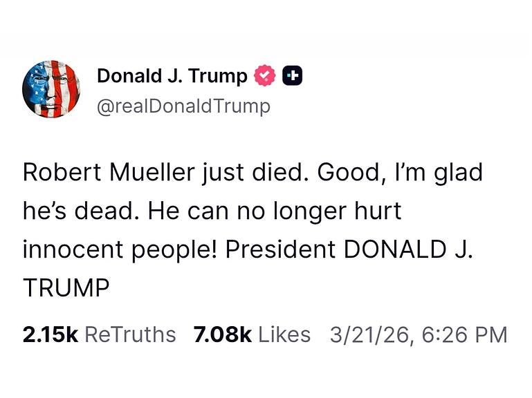Click the red verified checkmark badge
532x398 pixels.
(266, 76)
